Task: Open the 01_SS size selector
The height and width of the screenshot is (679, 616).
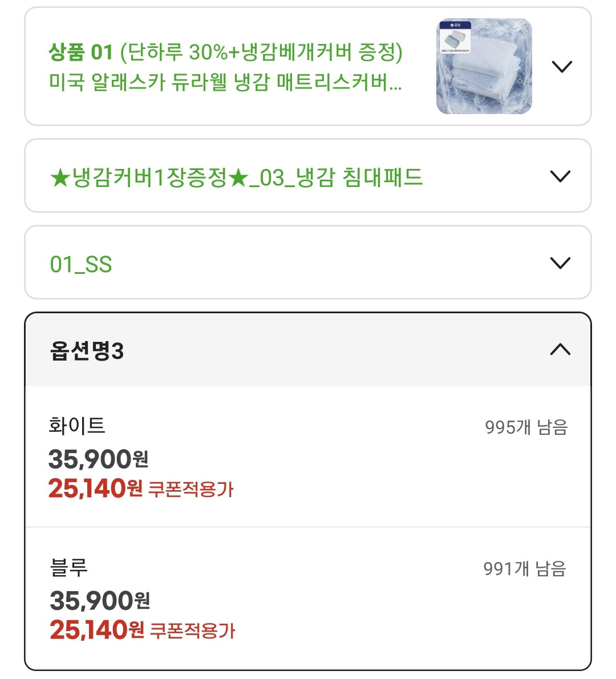Action: click(308, 262)
